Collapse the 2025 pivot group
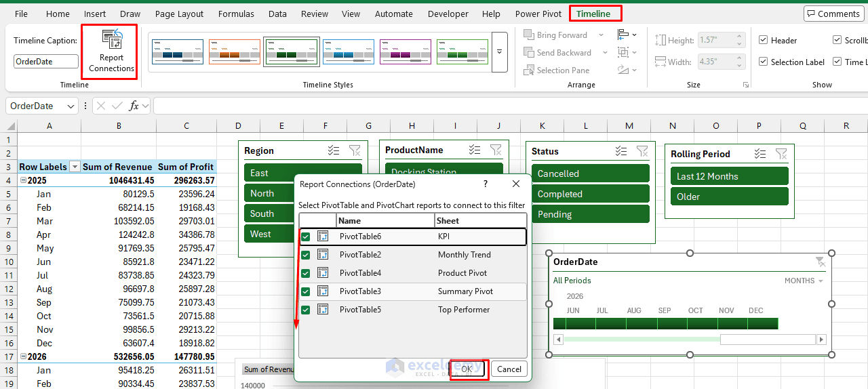Image resolution: width=868 pixels, height=389 pixels. tap(23, 180)
